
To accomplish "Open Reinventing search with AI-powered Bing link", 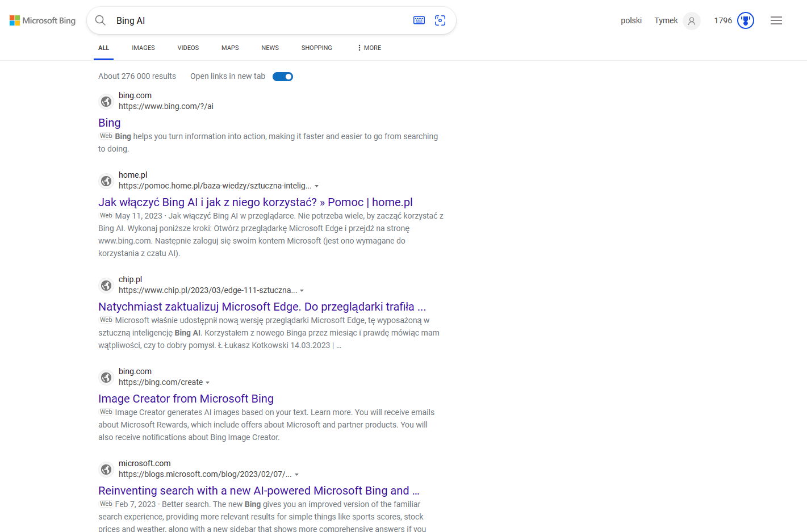I will [x=259, y=491].
